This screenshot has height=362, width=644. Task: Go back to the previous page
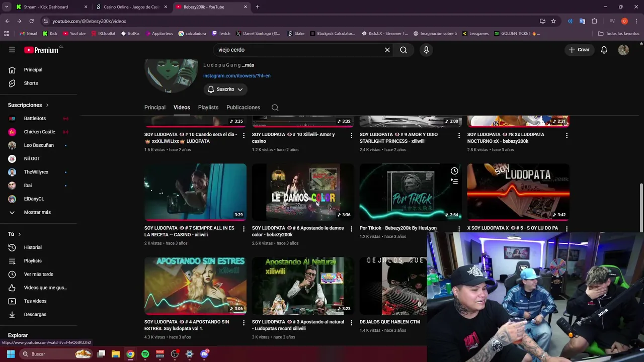pos(7,21)
